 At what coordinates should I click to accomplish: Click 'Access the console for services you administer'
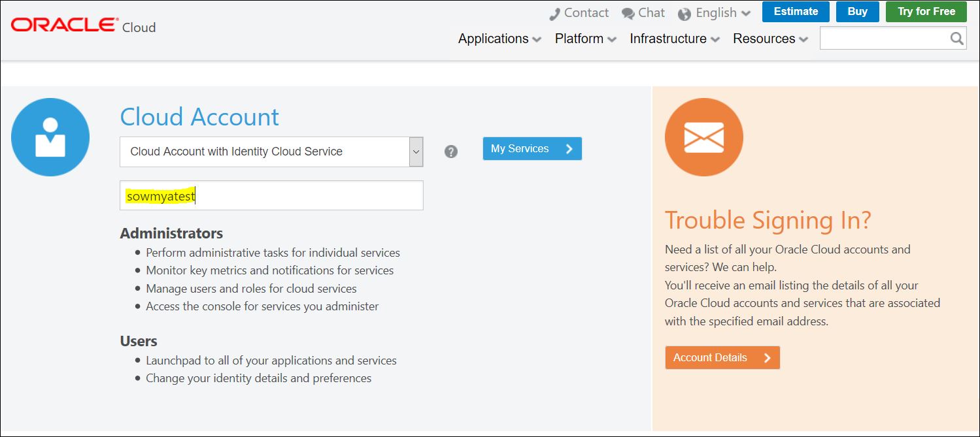click(x=262, y=306)
